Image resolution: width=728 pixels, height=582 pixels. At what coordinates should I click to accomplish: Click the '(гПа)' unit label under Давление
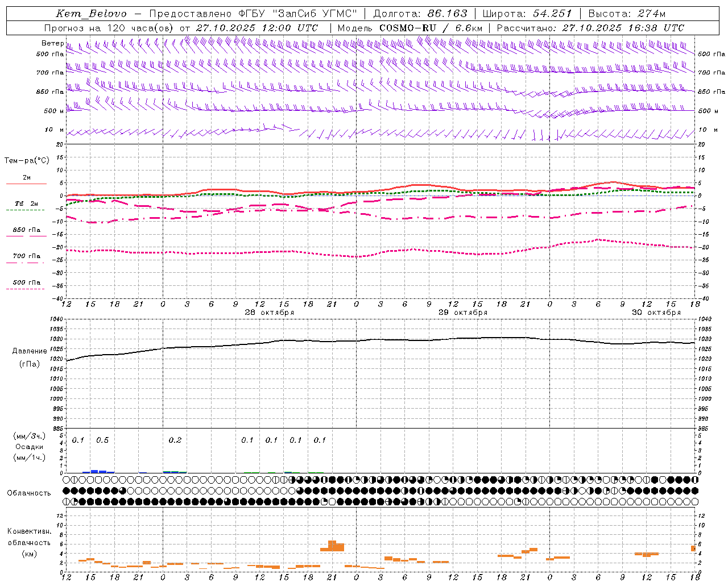point(30,364)
